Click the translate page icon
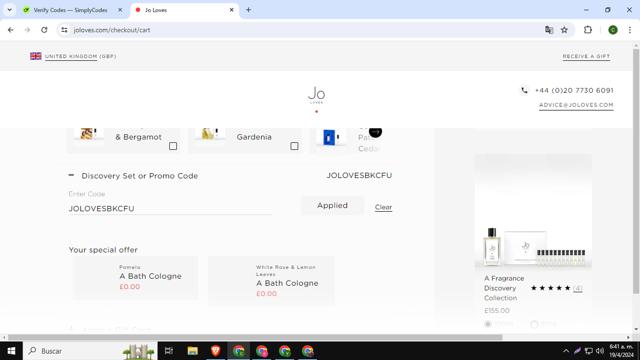 [x=549, y=30]
